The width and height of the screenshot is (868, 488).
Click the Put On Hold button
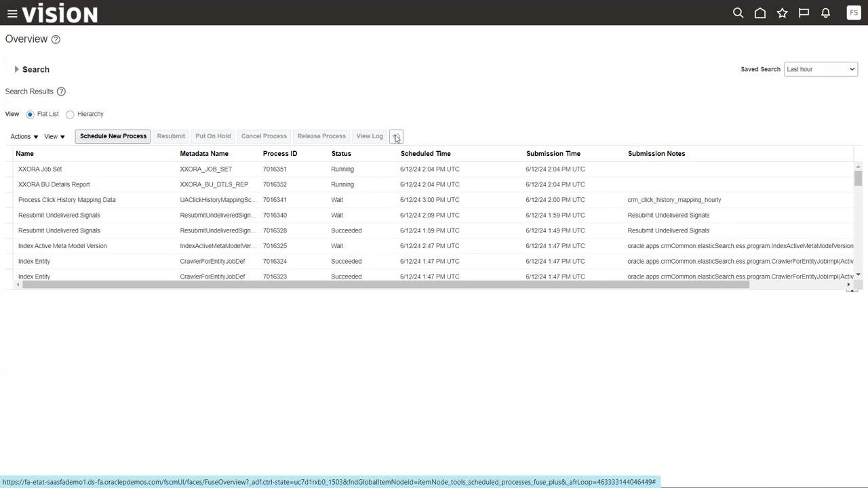[213, 136]
